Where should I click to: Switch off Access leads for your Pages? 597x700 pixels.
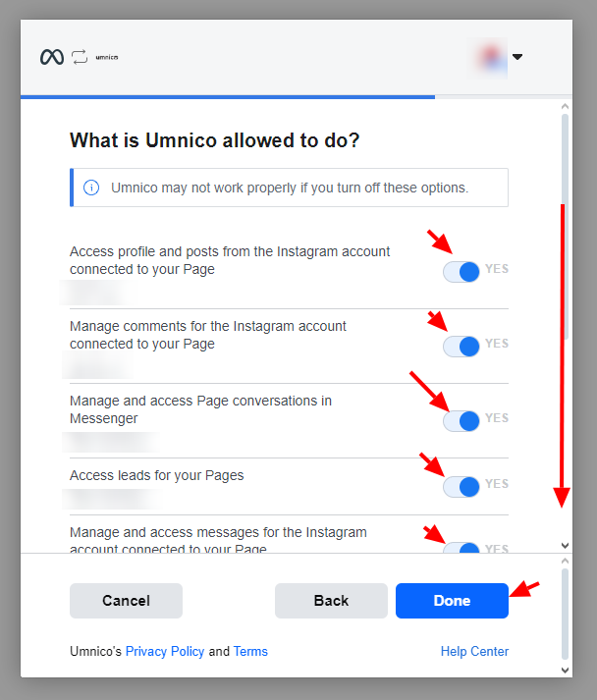pyautogui.click(x=461, y=485)
